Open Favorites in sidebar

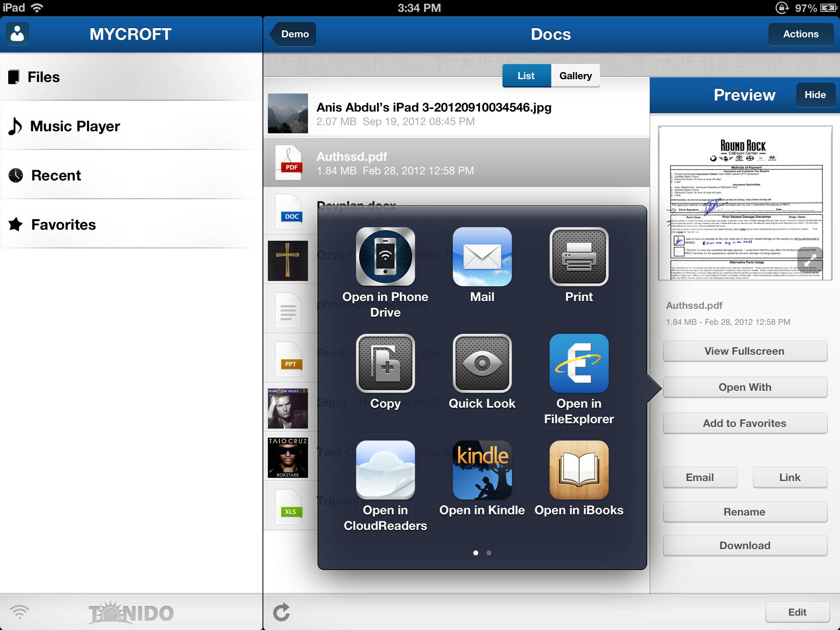(131, 224)
